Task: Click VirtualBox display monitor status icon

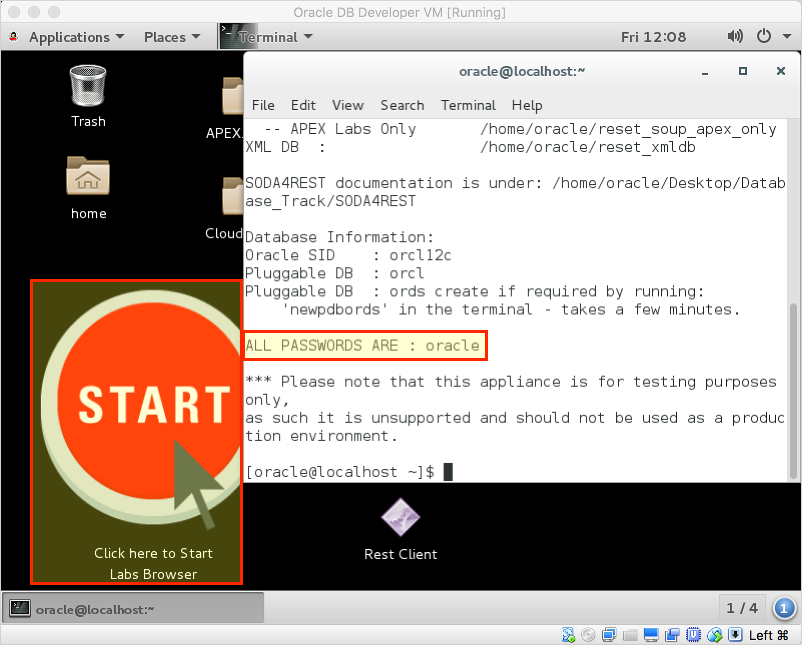Action: [651, 635]
